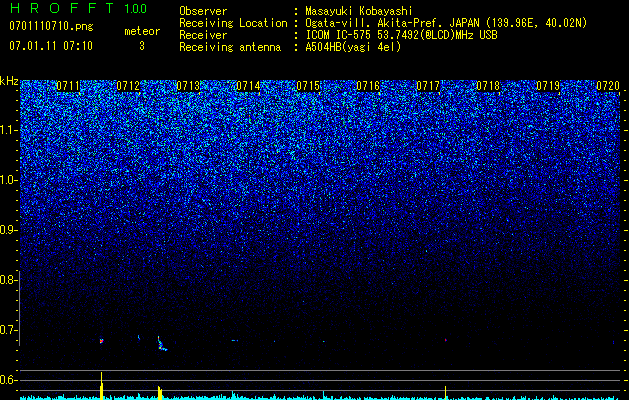Screen dimensions: 629x400
Task: Click the 0.8 frequency axis label
Action: 8,280
